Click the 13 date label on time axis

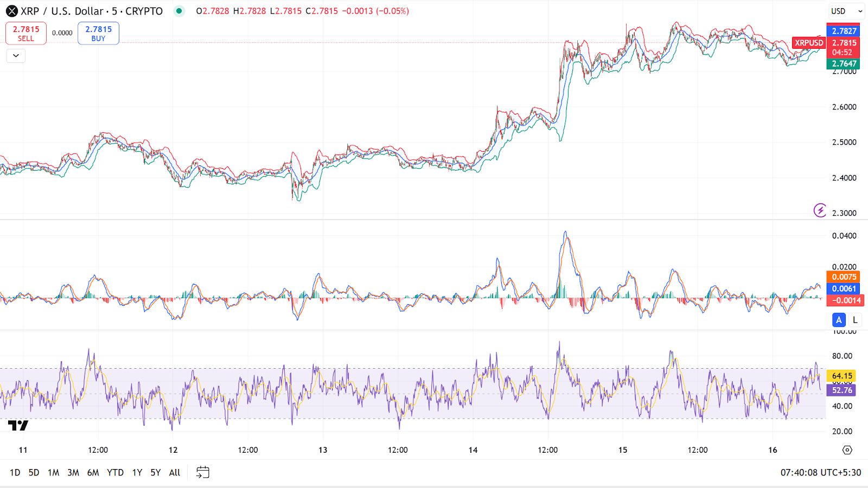[x=323, y=450]
